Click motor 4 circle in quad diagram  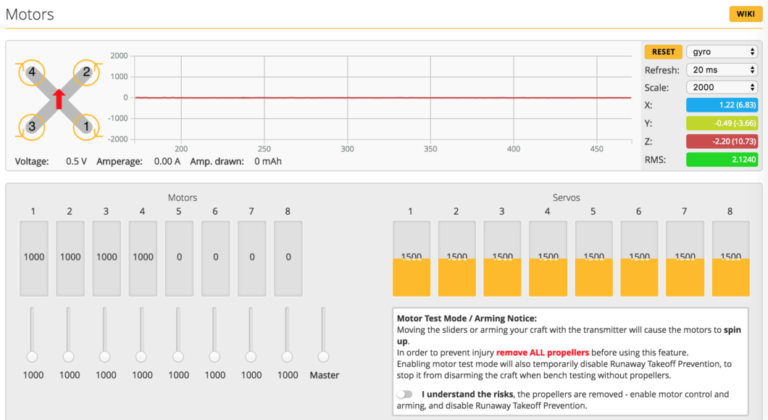pyautogui.click(x=33, y=72)
